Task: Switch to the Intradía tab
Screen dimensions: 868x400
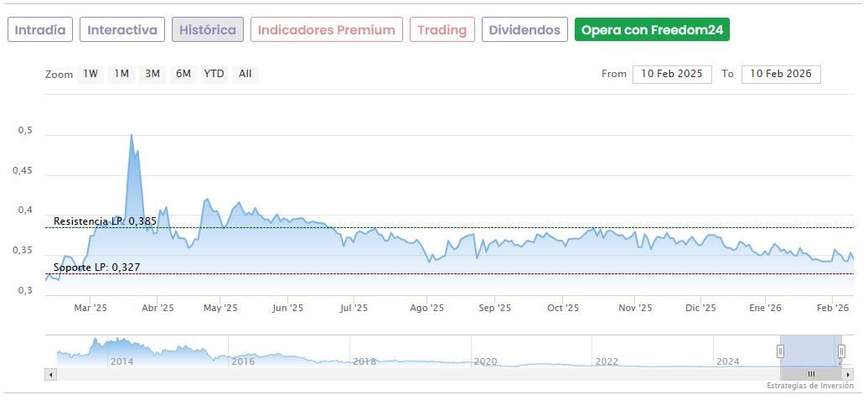Action: pyautogui.click(x=40, y=30)
